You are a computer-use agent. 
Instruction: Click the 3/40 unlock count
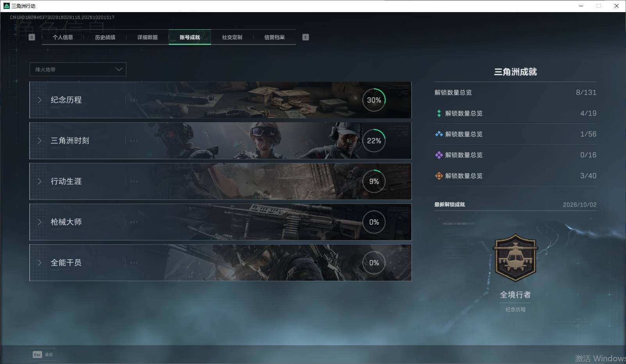tap(588, 176)
